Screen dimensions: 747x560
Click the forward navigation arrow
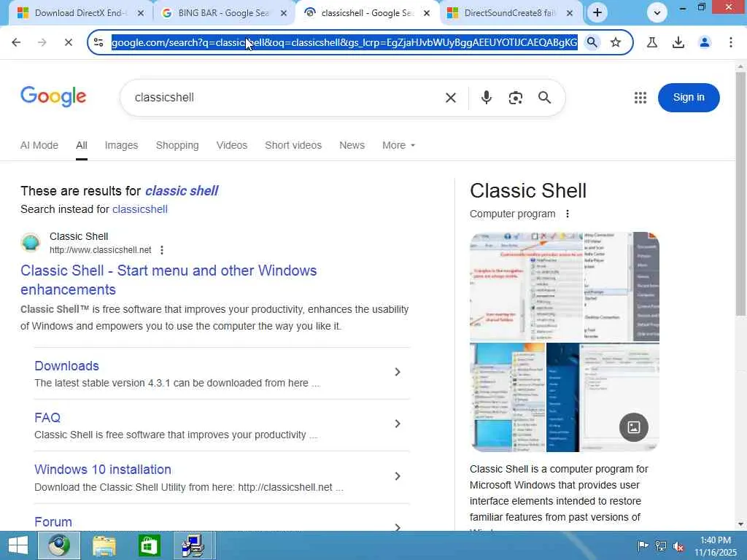(x=42, y=42)
